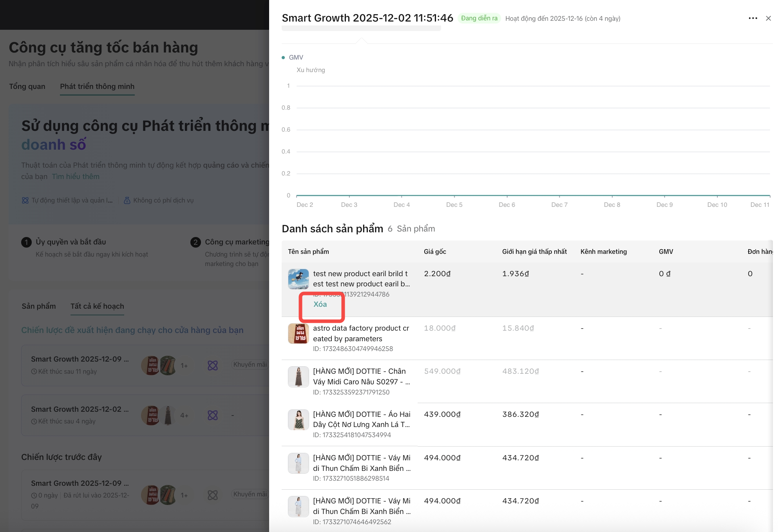Open the DOTTIE Chân Váy Midi Caro thumbnail

(298, 376)
